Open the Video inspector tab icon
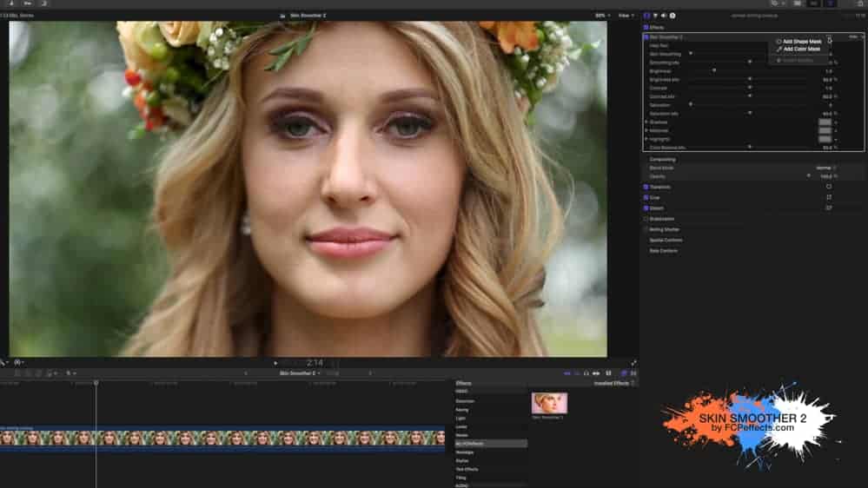 pos(646,16)
